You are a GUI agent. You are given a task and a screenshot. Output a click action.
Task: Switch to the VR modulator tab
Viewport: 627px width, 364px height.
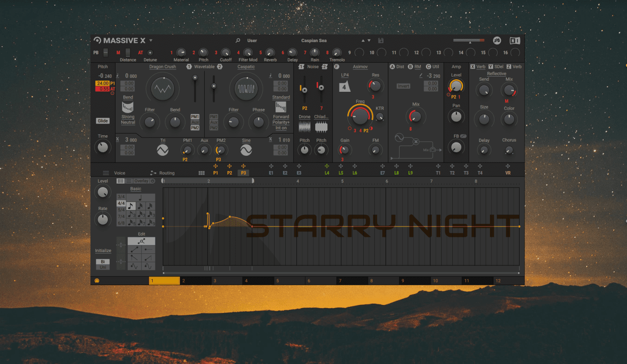pyautogui.click(x=508, y=173)
